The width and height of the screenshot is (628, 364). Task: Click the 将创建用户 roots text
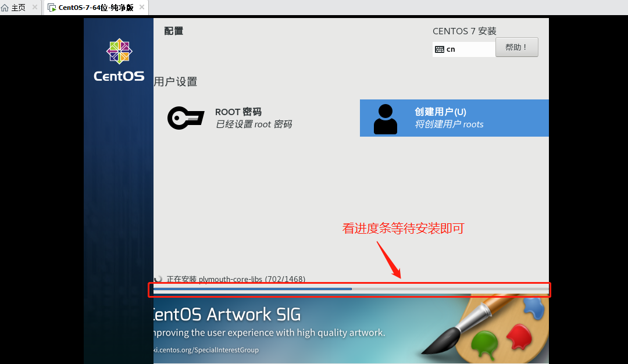tap(449, 124)
